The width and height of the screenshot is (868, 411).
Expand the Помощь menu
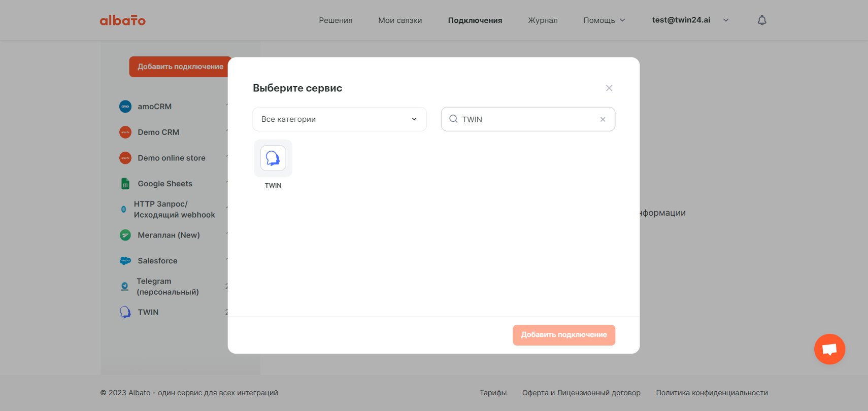pos(604,20)
